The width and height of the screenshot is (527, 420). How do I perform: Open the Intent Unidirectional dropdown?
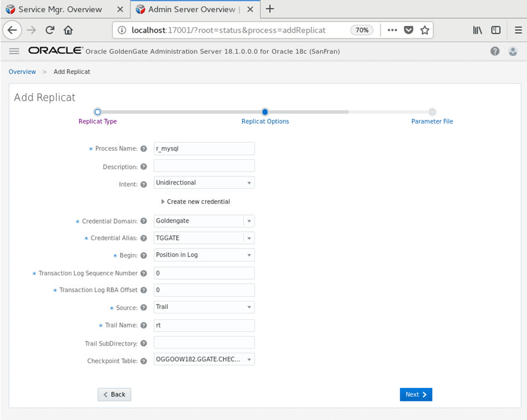pos(204,183)
